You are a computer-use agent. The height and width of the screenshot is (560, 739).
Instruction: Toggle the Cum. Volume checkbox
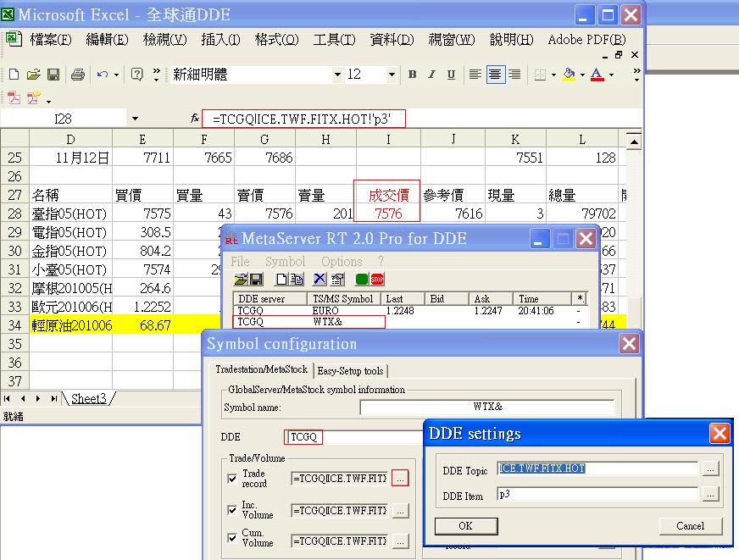[x=232, y=538]
